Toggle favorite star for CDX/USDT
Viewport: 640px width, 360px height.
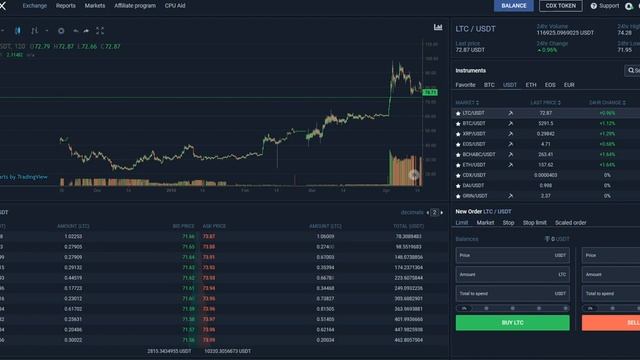[x=458, y=175]
